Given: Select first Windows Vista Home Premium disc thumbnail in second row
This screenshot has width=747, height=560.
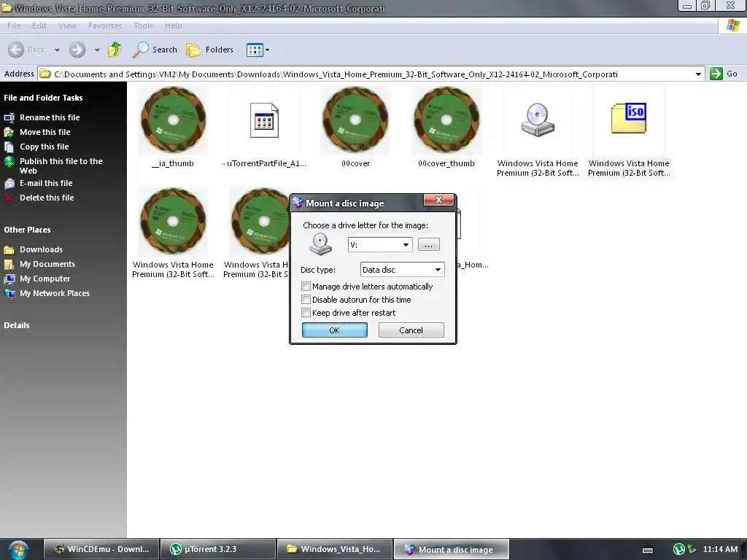Looking at the screenshot, I should [x=173, y=222].
